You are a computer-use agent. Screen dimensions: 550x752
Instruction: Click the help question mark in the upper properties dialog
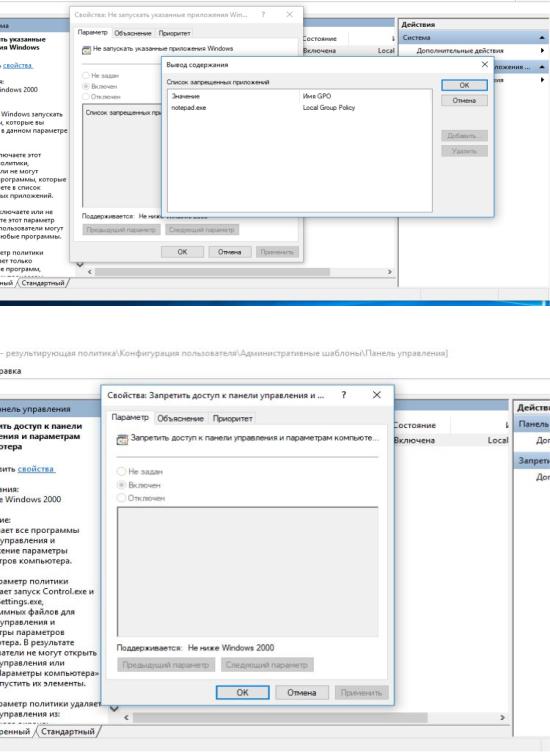point(263,14)
